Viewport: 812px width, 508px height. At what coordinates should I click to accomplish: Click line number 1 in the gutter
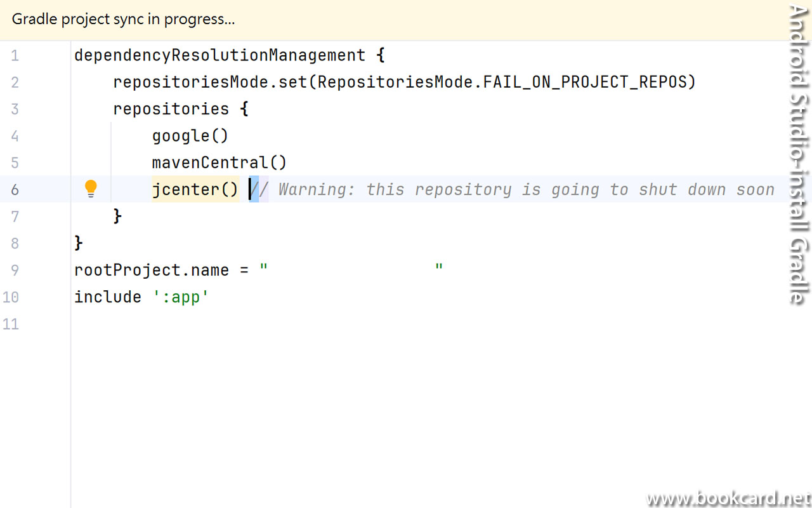tap(15, 55)
